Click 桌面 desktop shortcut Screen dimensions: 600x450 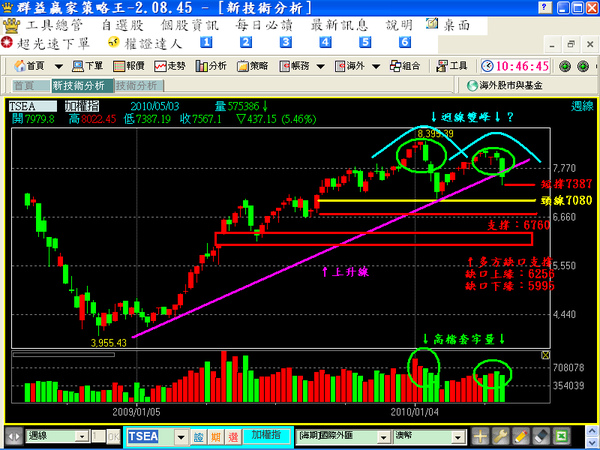tap(448, 25)
